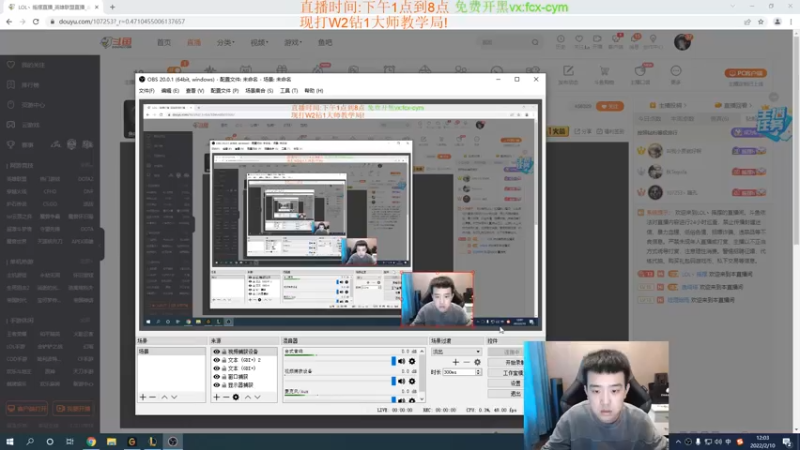The height and width of the screenshot is (450, 800).
Task: Move source up arrow in OBS Sources panel
Action: click(x=248, y=397)
